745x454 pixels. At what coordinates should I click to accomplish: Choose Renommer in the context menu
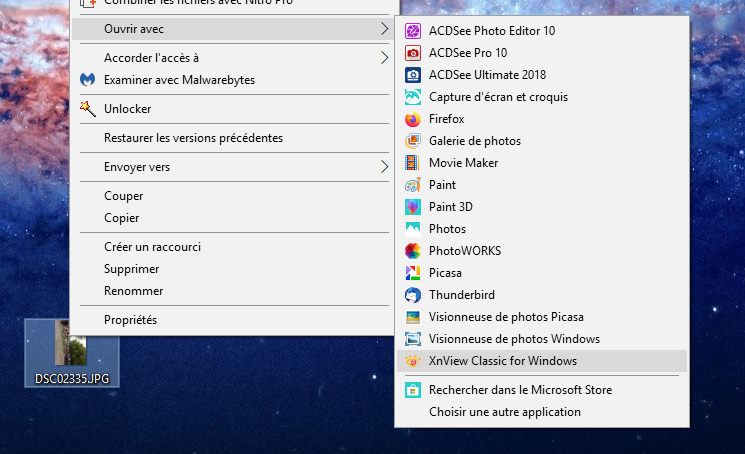pyautogui.click(x=133, y=291)
